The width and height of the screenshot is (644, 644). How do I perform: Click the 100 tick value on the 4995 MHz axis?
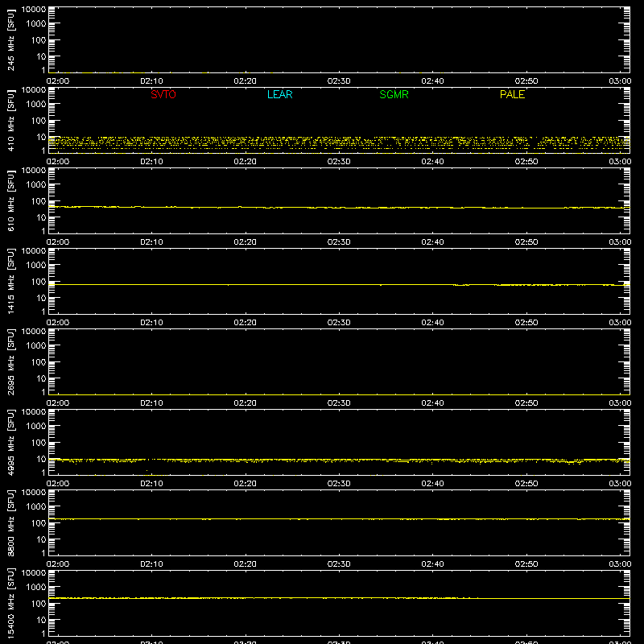pyautogui.click(x=39, y=443)
